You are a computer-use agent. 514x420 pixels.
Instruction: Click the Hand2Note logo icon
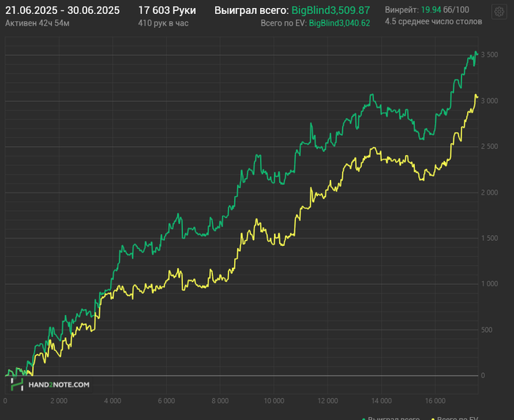[17, 384]
